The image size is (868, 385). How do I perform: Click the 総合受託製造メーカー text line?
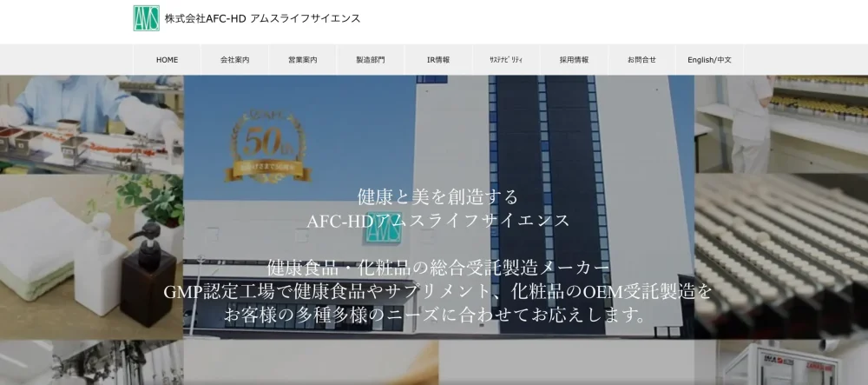[437, 269]
